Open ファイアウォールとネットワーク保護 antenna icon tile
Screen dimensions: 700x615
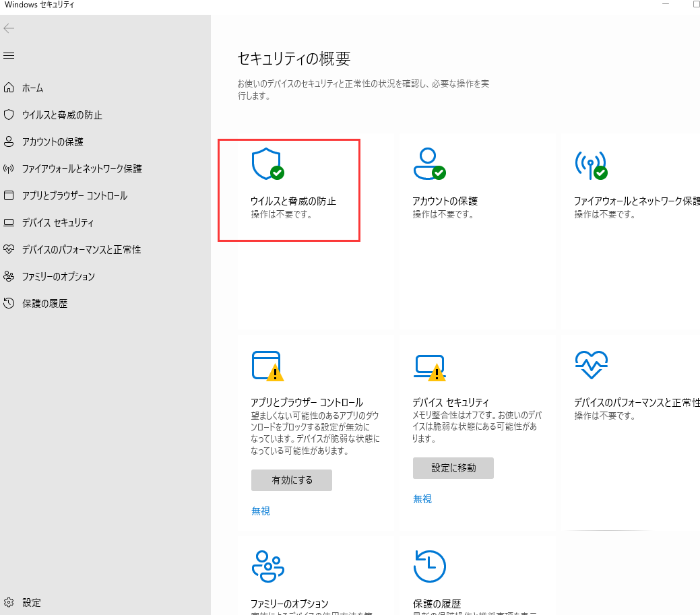591,163
